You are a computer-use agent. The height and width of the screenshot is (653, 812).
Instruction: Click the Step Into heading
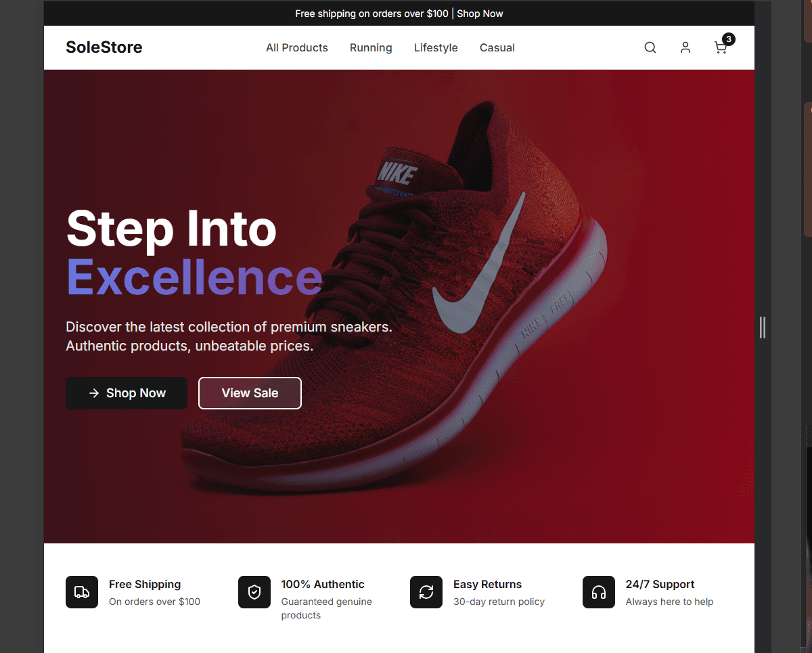(x=171, y=229)
